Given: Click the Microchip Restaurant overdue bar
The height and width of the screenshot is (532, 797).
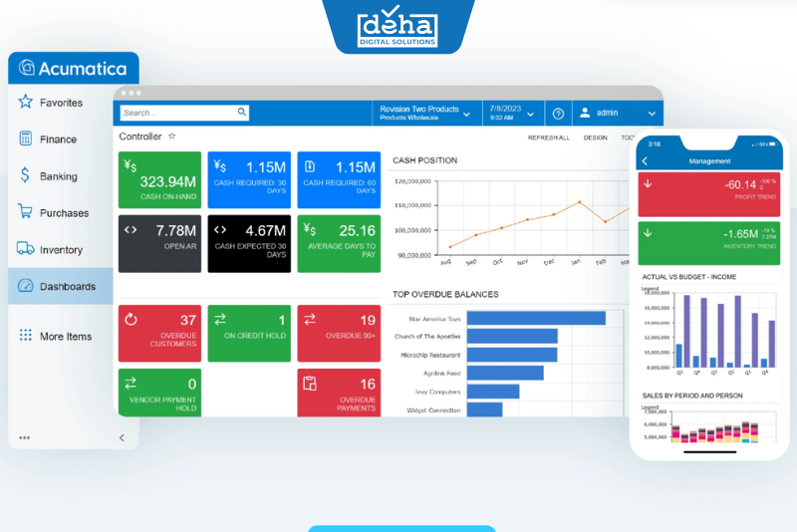Looking at the screenshot, I should [x=512, y=355].
